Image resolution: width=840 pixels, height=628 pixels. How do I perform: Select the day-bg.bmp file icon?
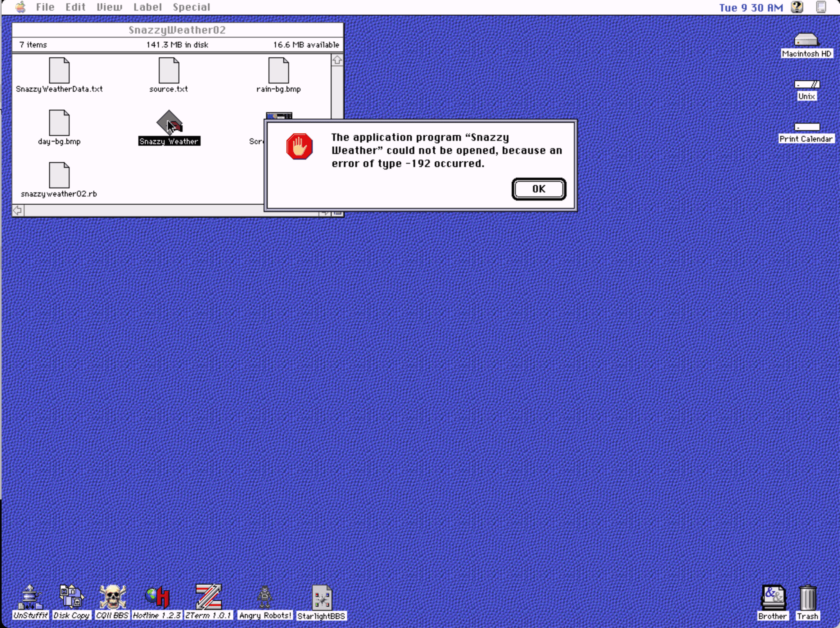[59, 123]
